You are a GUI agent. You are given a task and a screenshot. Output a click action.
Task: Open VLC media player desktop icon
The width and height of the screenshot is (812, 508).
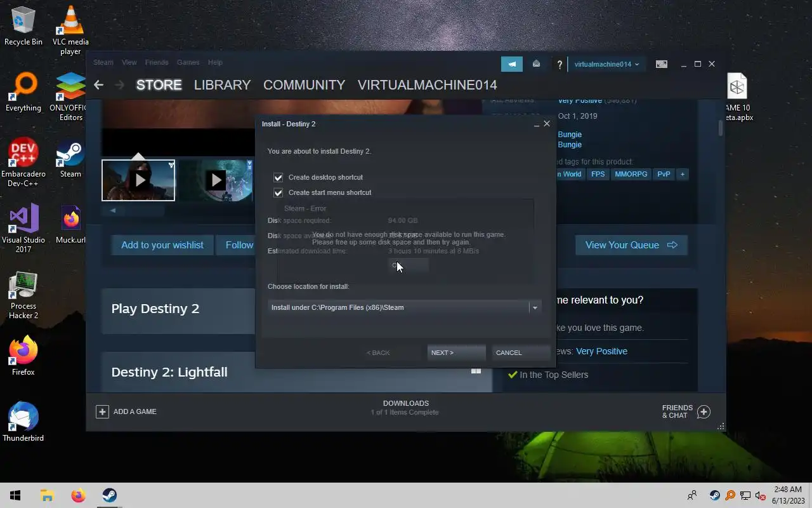[x=70, y=30]
